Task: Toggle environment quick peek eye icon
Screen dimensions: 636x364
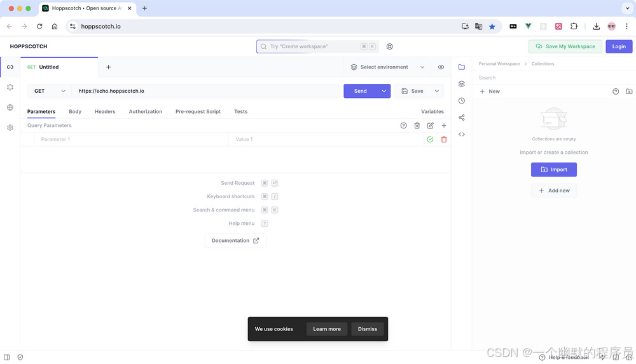Action: 441,67
